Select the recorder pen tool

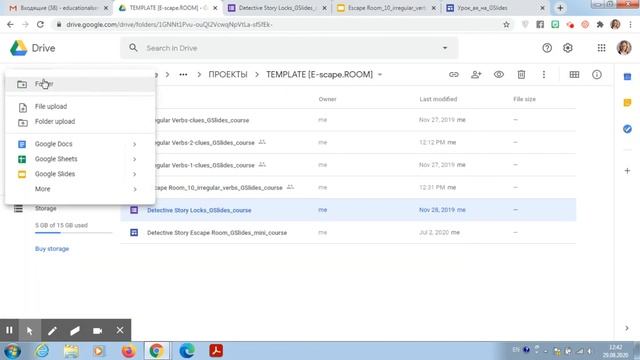[52, 330]
